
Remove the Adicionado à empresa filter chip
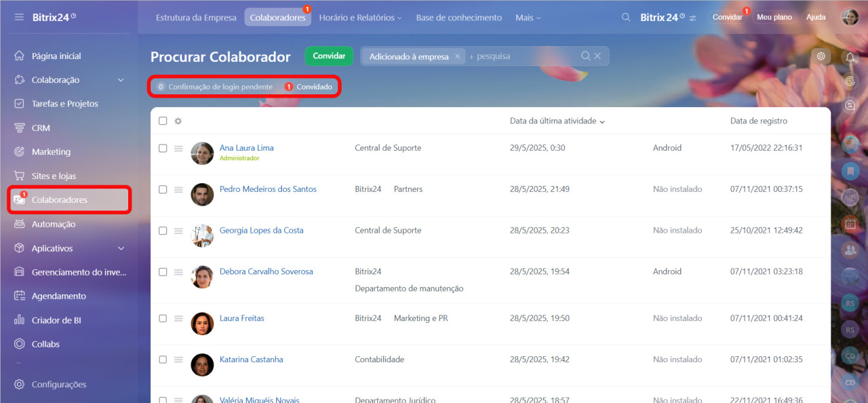(x=457, y=56)
